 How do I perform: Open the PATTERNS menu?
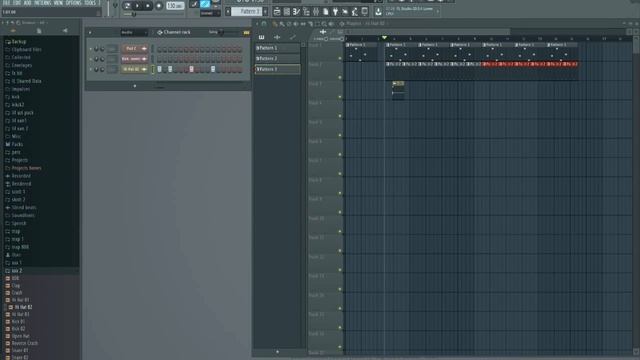point(42,2)
